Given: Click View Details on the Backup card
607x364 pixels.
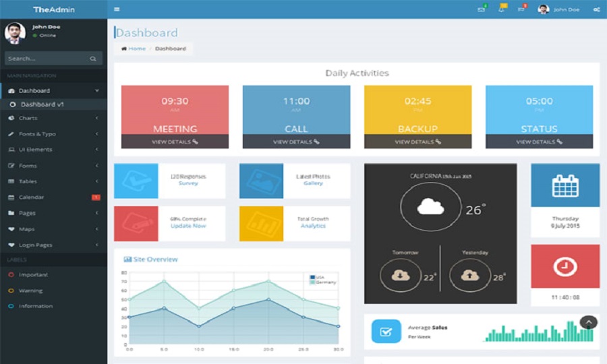Looking at the screenshot, I should pyautogui.click(x=417, y=142).
